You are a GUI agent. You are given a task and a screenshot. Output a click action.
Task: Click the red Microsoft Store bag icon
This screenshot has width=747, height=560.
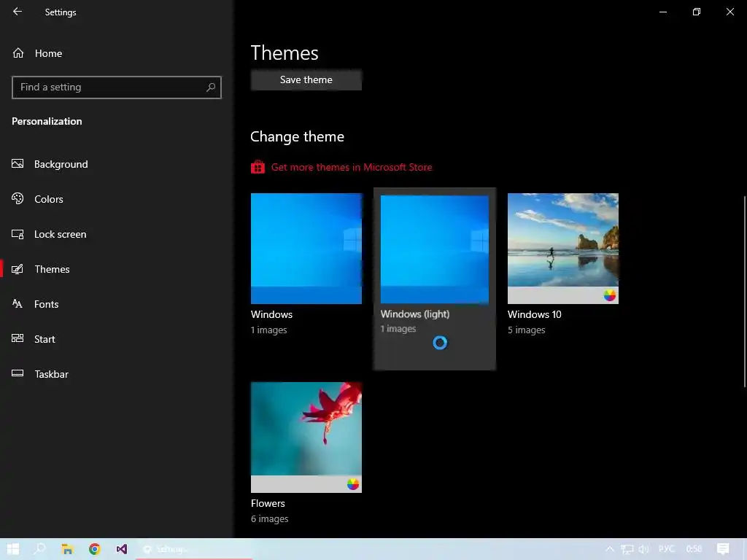click(258, 167)
